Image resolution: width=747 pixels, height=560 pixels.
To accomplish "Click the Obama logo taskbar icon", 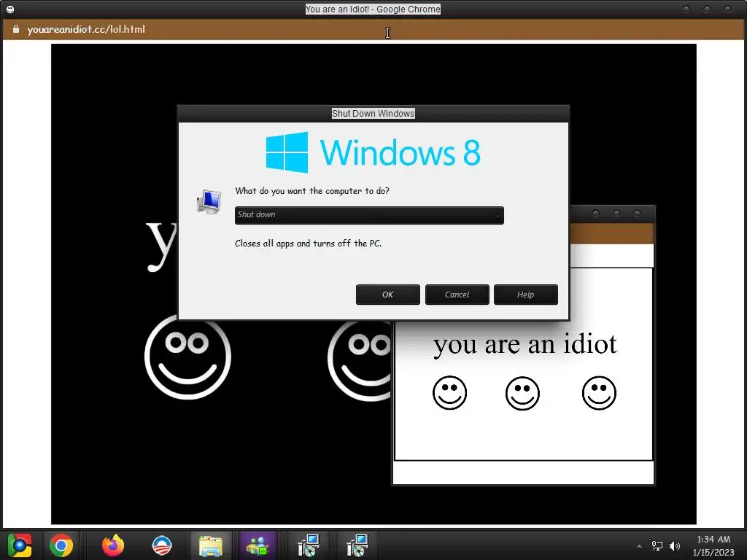I will (x=162, y=545).
